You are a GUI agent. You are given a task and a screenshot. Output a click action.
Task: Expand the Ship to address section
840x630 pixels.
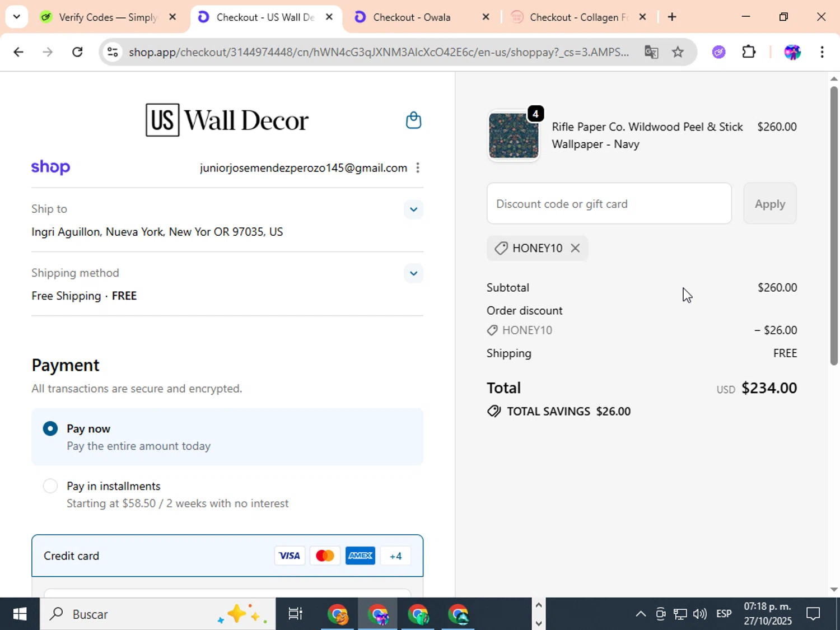(413, 209)
